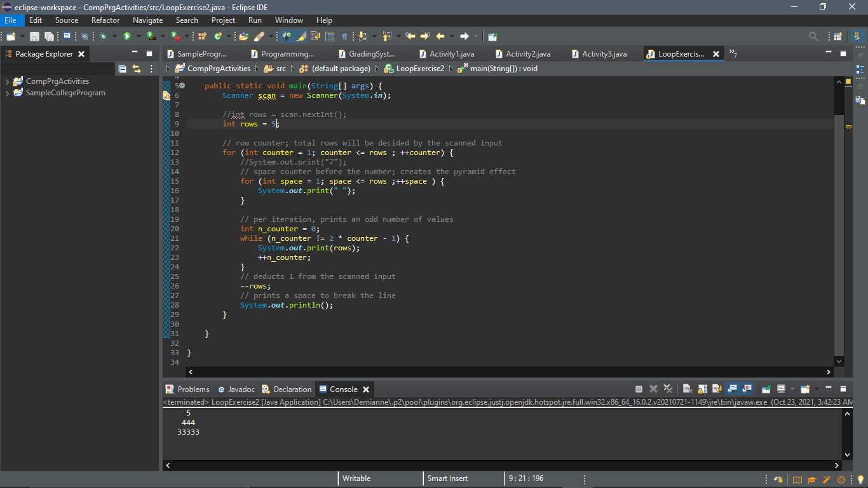Click the magnifier search icon at top right

point(813,37)
